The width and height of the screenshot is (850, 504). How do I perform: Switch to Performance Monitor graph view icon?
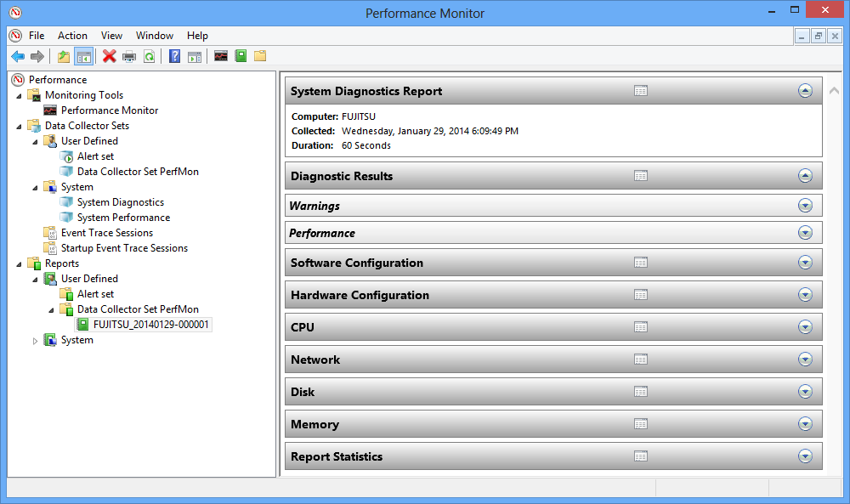click(x=221, y=56)
